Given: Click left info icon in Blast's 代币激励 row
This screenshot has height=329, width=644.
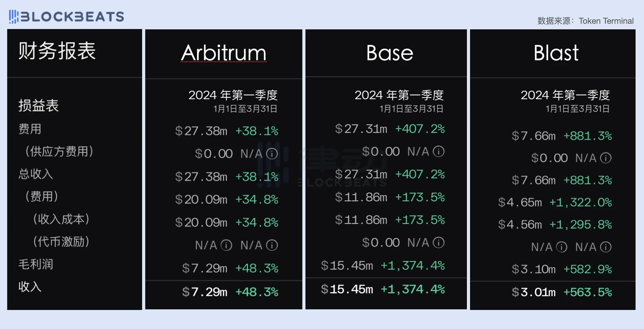Looking at the screenshot, I should tap(562, 247).
